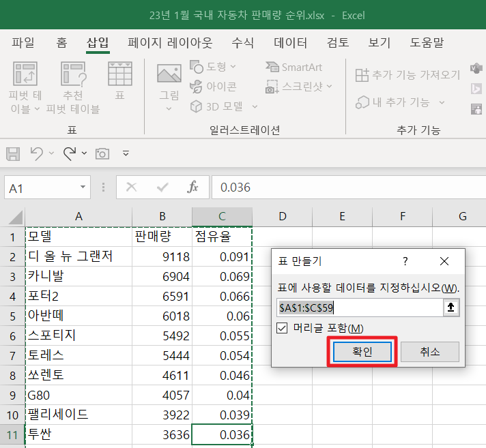Open the Icons gallery
This screenshot has width=486, height=448.
point(213,87)
